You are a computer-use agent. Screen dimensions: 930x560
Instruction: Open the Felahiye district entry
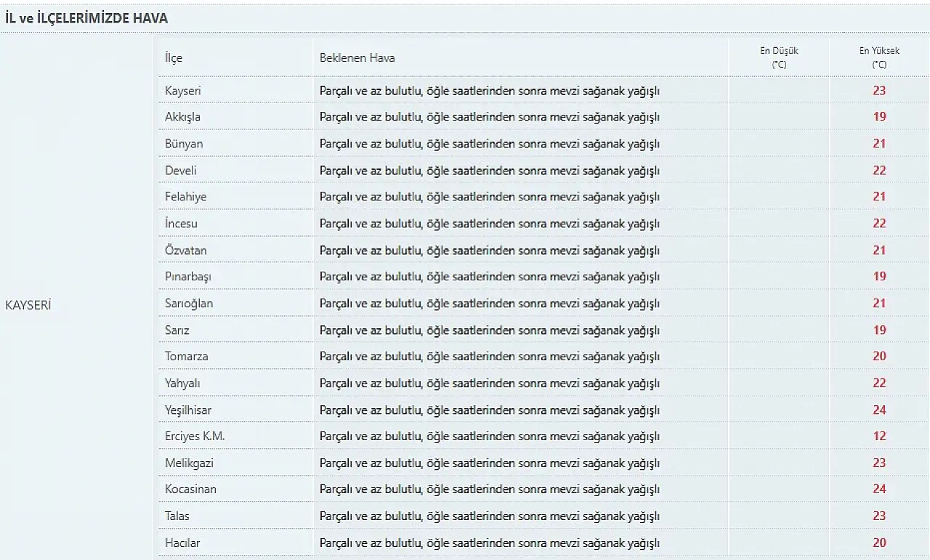coord(185,197)
